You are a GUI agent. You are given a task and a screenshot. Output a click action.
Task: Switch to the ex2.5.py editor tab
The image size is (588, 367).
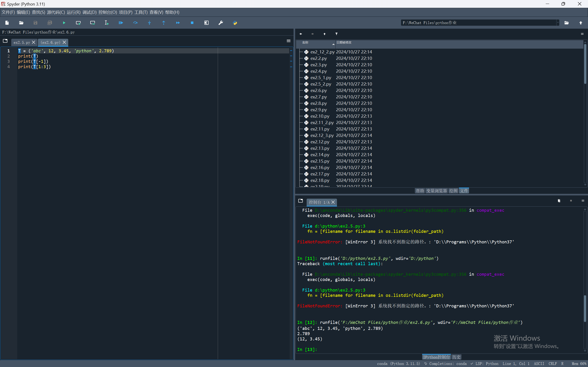[x=22, y=42]
